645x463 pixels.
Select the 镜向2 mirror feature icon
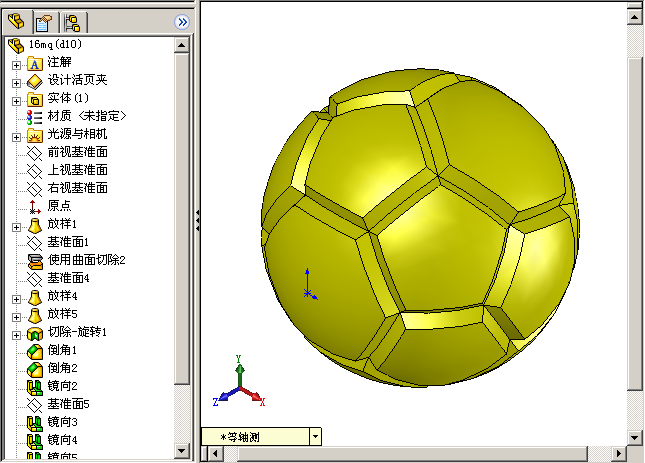pos(35,387)
